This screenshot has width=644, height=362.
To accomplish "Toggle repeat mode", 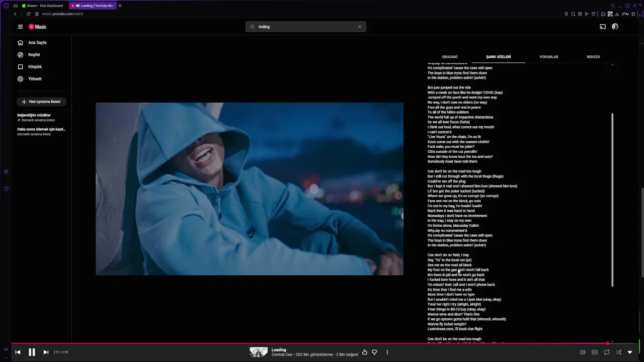I will click(607, 352).
